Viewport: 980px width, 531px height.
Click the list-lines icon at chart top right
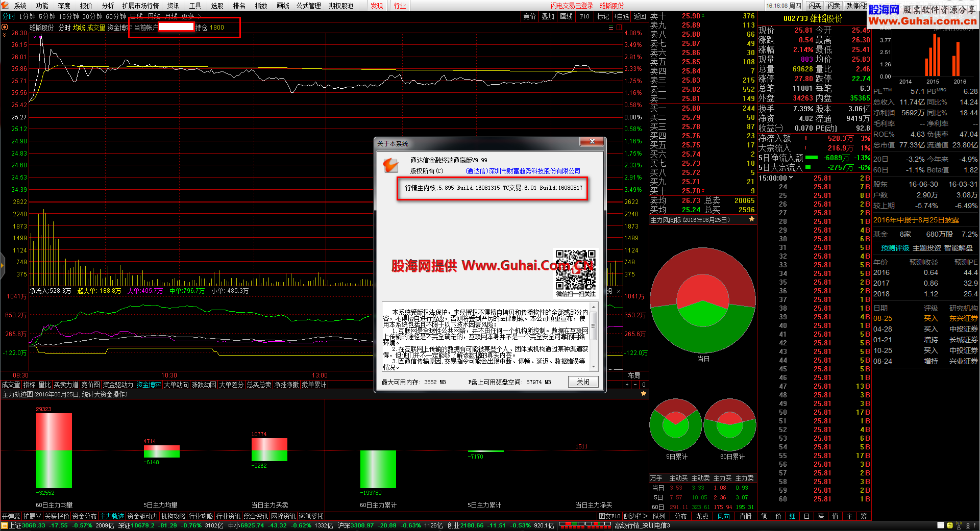611,28
